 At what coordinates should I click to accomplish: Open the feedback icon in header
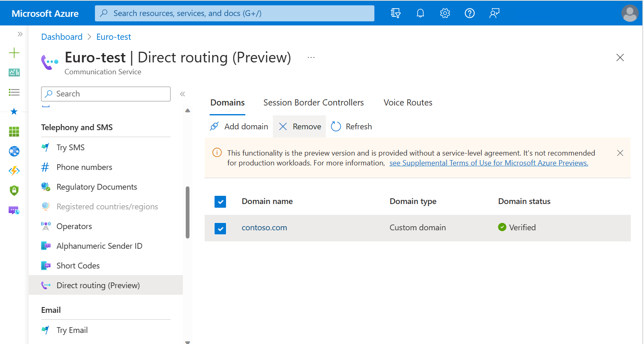pos(494,13)
